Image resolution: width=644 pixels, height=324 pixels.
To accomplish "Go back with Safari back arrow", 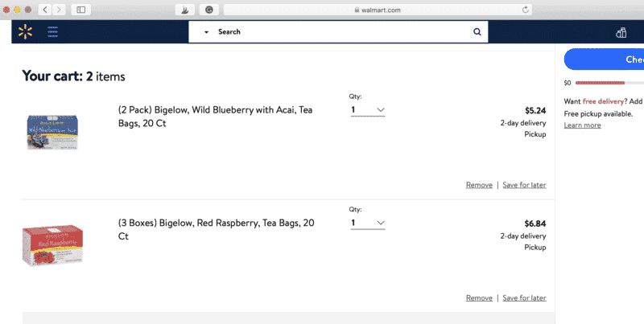I will [45, 10].
